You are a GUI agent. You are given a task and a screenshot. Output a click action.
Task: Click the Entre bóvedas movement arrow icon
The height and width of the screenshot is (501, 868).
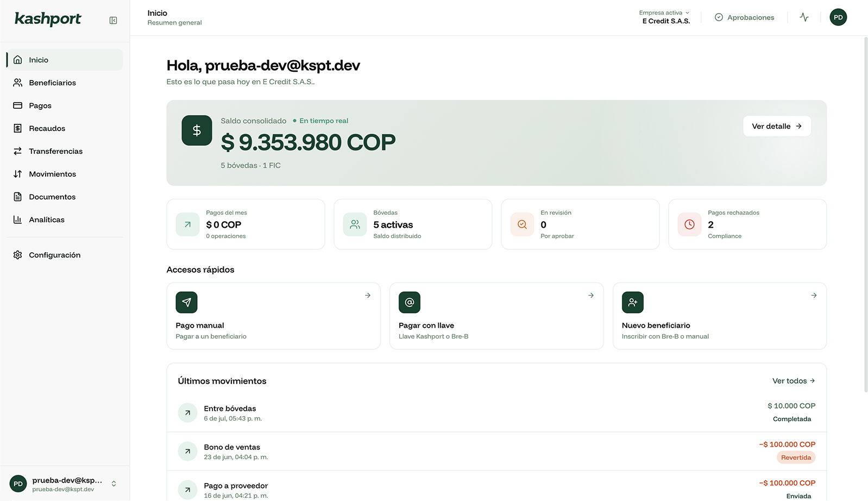(x=187, y=413)
